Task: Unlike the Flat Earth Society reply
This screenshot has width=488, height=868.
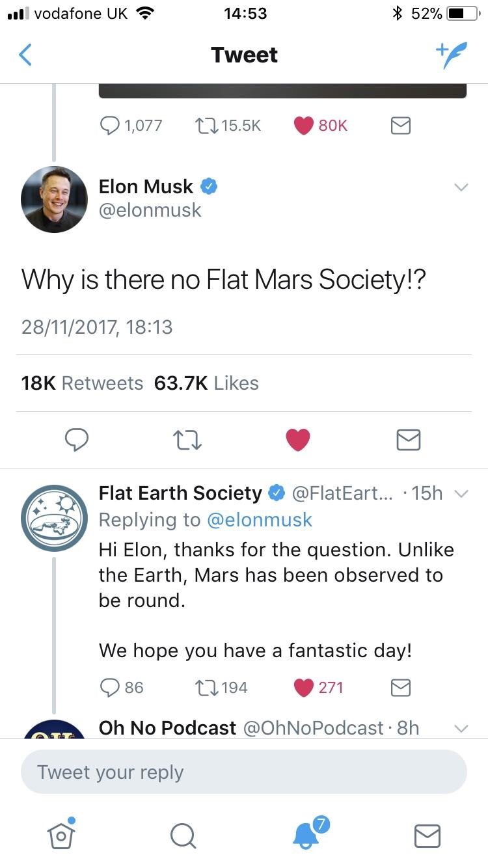Action: point(304,687)
